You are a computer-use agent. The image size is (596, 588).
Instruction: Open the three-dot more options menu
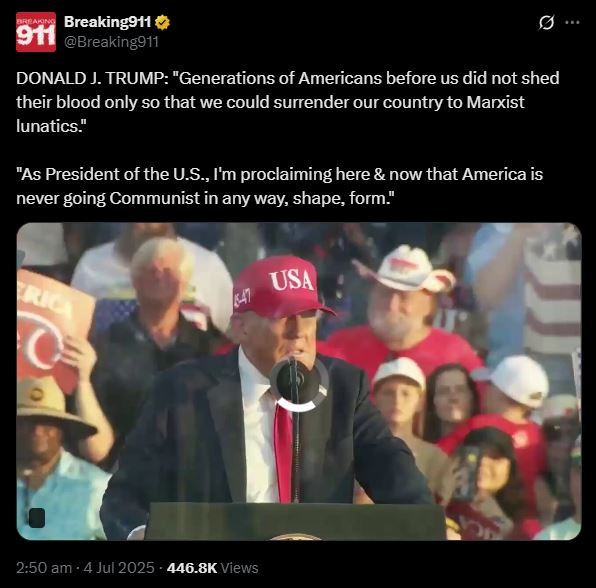(572, 22)
